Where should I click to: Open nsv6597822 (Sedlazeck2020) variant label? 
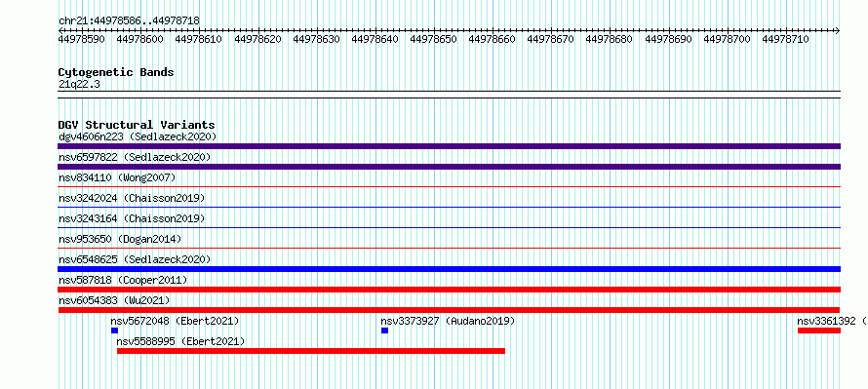pyautogui.click(x=135, y=157)
